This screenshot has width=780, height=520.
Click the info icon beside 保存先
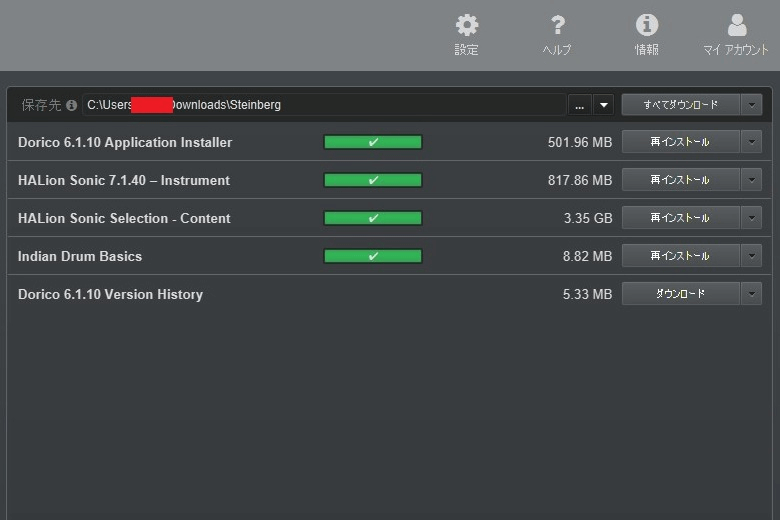(x=71, y=105)
